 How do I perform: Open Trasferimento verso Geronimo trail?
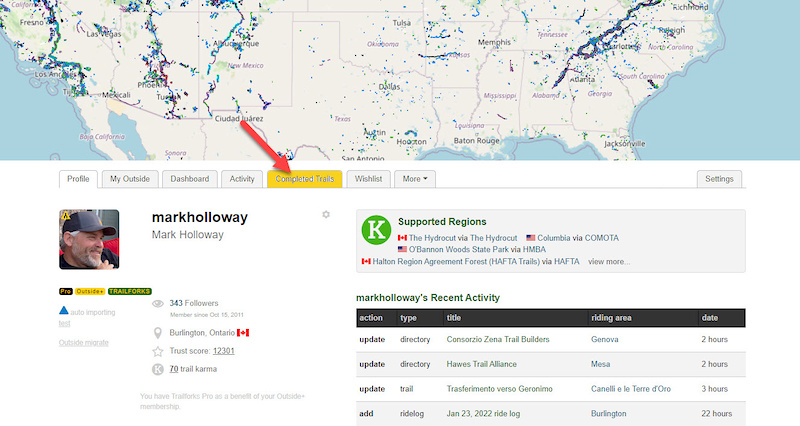pyautogui.click(x=499, y=389)
